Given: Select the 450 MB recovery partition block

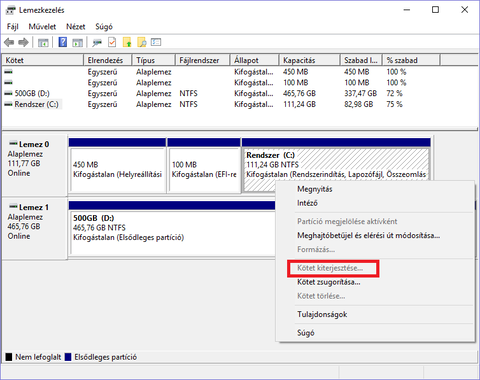Looking at the screenshot, I should (x=117, y=166).
